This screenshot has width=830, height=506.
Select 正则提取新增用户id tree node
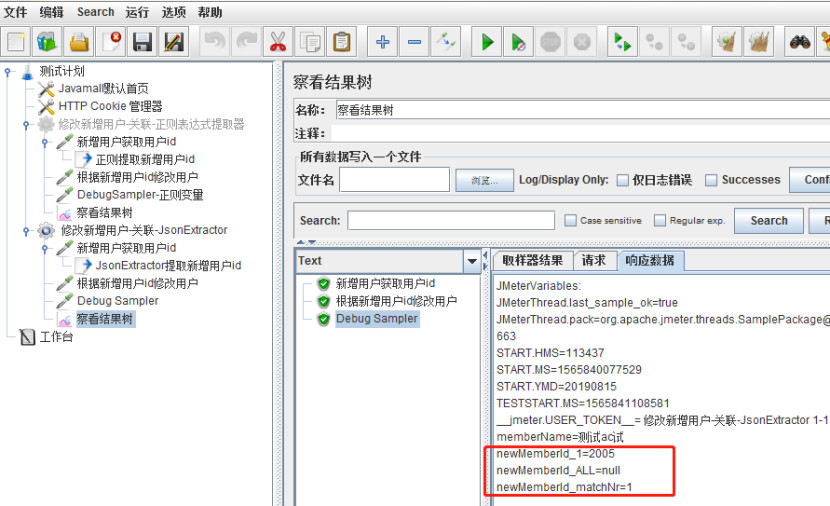pos(145,159)
